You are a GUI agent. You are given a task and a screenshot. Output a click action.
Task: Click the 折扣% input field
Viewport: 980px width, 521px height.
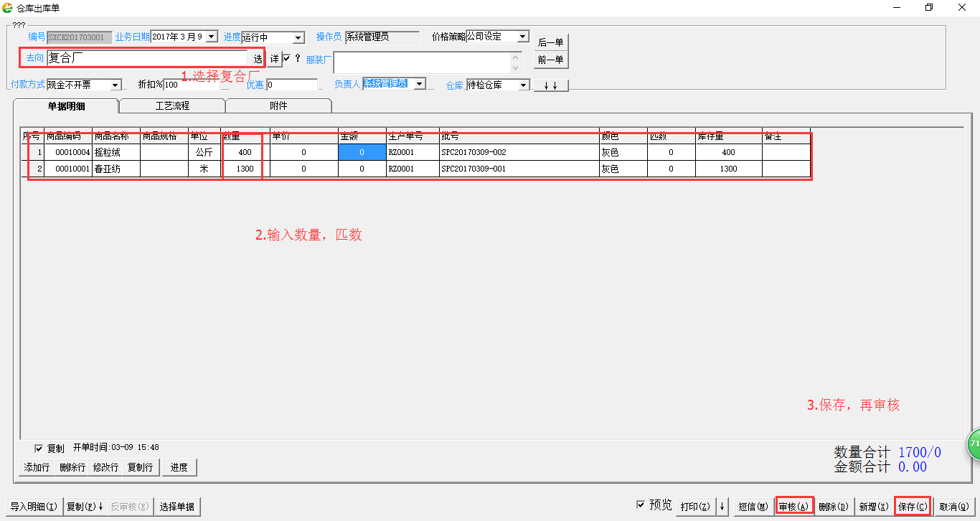(x=192, y=85)
